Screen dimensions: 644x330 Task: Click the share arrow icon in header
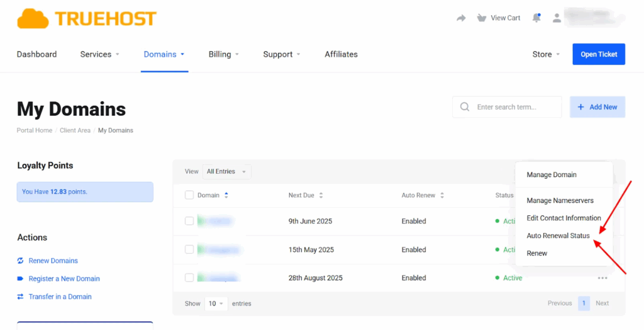tap(461, 18)
